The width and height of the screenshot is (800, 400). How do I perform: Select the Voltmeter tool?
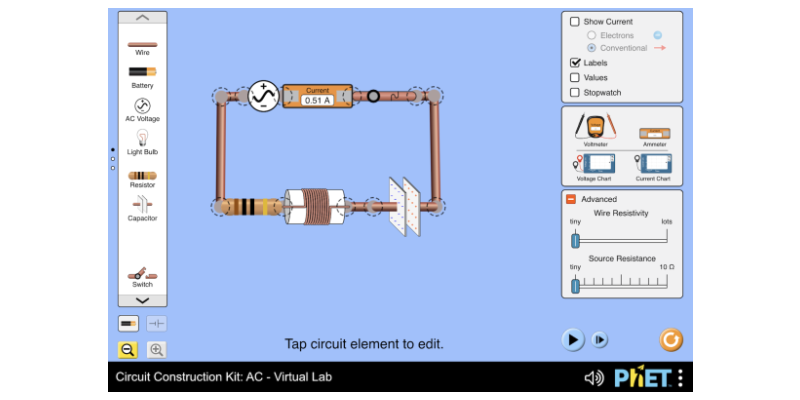[x=595, y=128]
